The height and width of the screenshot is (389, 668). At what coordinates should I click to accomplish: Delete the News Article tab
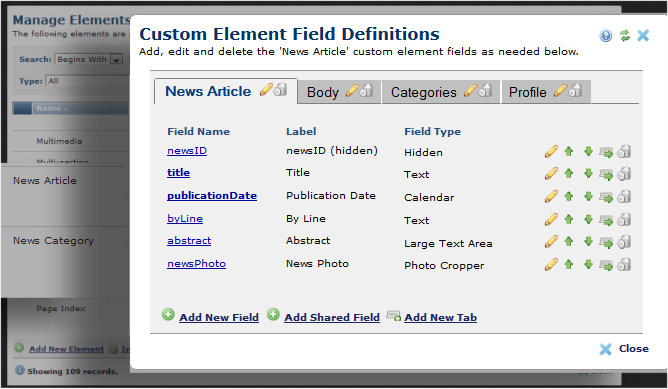tap(280, 89)
